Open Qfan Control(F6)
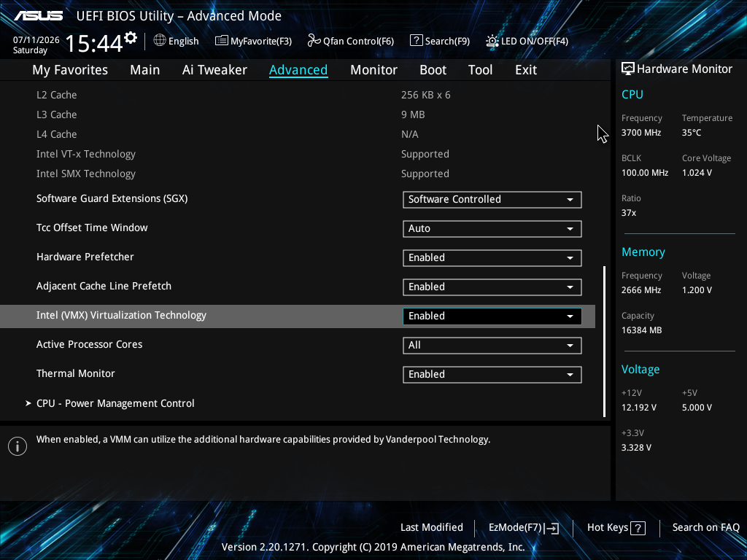This screenshot has width=747, height=560. pos(351,41)
